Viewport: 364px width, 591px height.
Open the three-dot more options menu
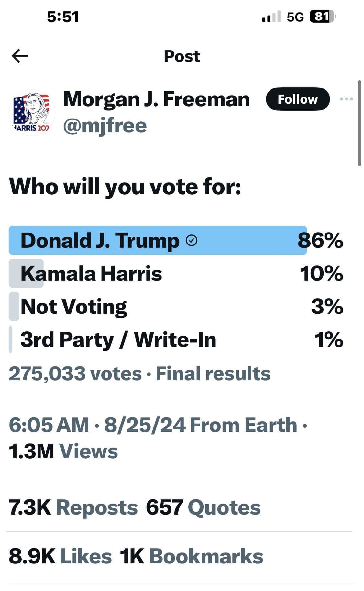tap(347, 99)
